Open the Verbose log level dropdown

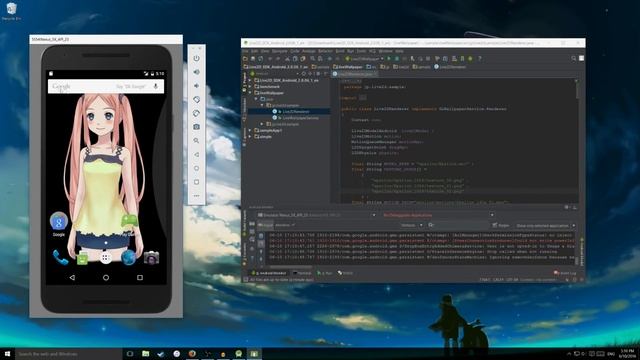pyautogui.click(x=411, y=225)
